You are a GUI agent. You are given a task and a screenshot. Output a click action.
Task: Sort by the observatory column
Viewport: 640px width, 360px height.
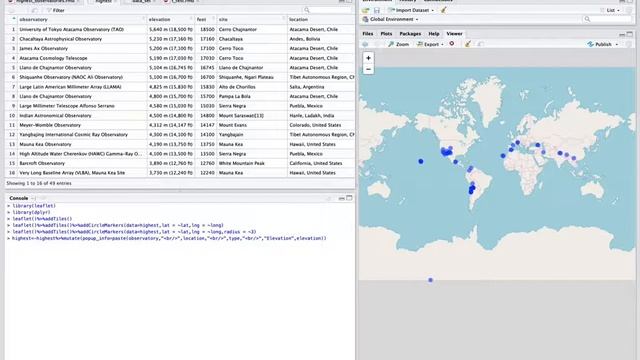pyautogui.click(x=82, y=19)
